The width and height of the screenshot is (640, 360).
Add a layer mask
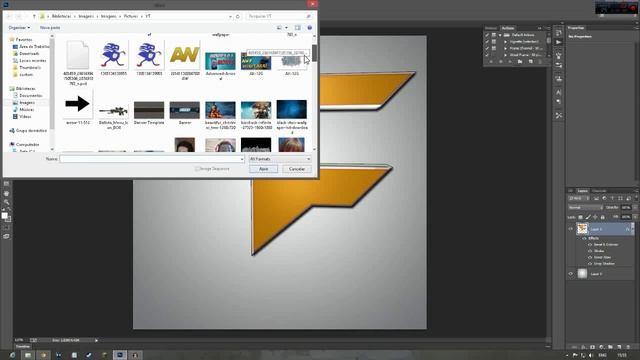click(592, 347)
